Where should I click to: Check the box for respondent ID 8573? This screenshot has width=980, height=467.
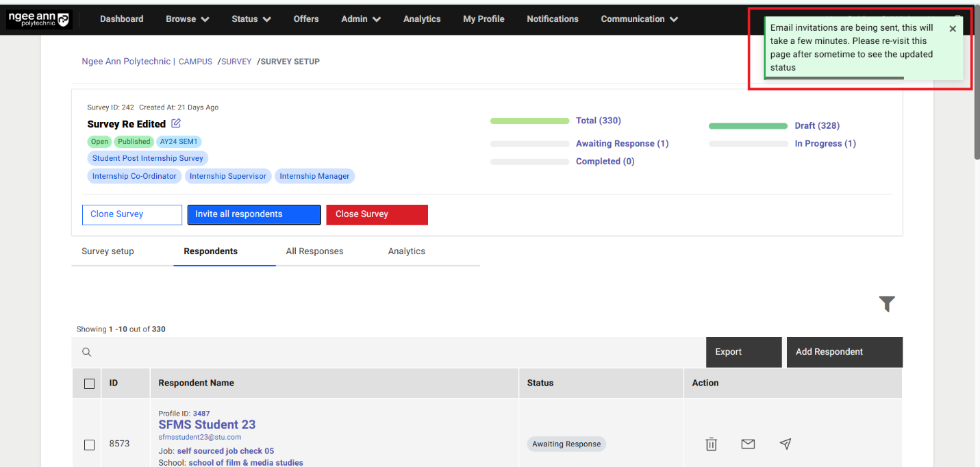(x=89, y=445)
